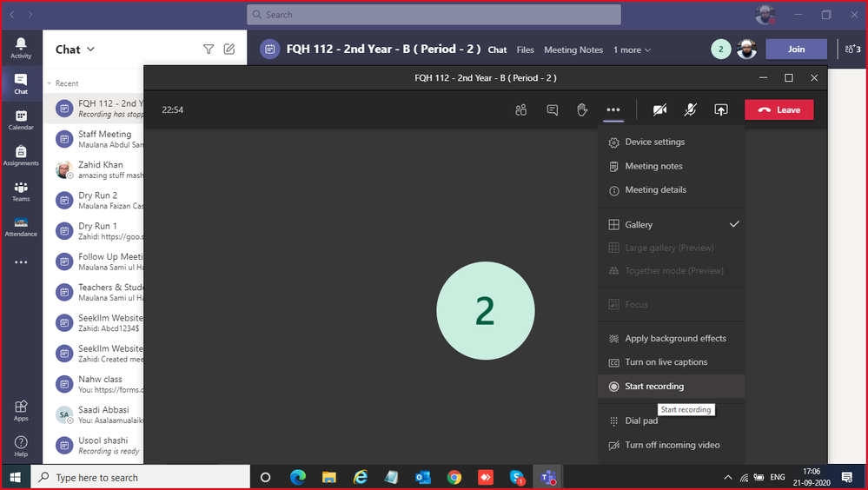
Task: Open the Teams section icon
Action: pos(21,191)
